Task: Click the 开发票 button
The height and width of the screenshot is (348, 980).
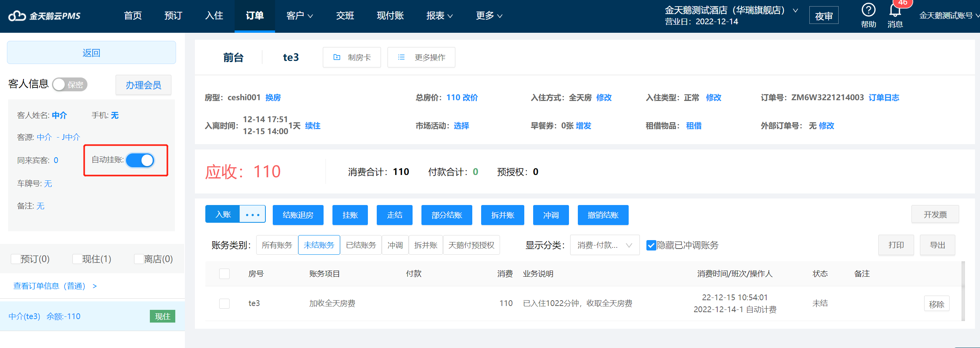Action: point(935,214)
